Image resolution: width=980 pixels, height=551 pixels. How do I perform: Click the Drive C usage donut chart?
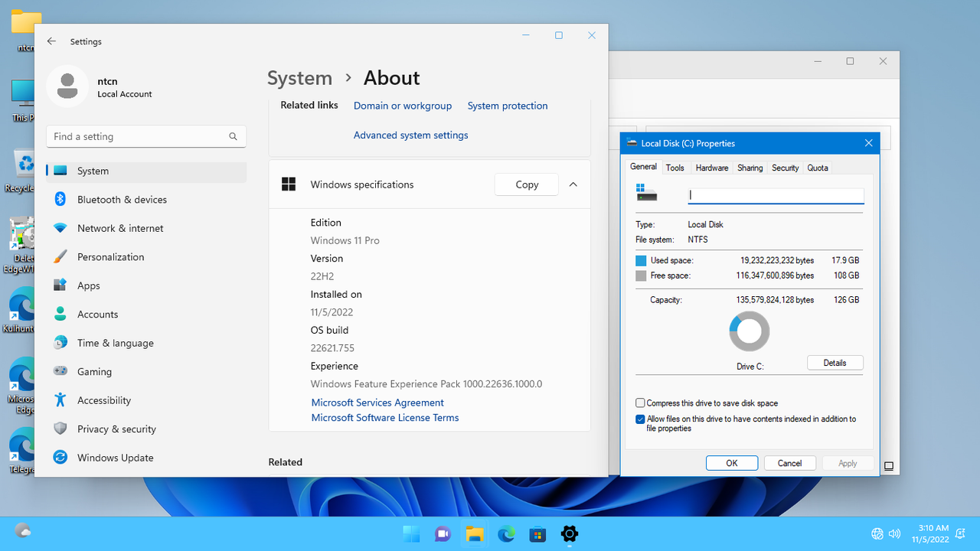tap(750, 331)
